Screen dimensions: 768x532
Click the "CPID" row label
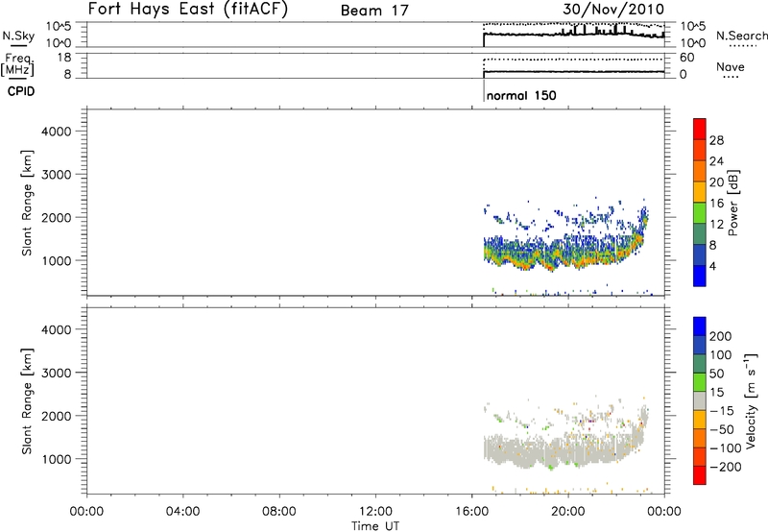21,91
